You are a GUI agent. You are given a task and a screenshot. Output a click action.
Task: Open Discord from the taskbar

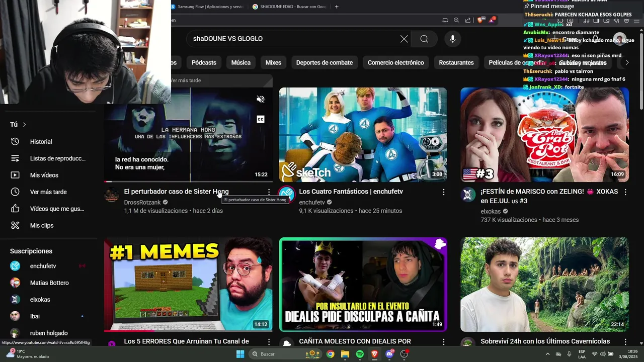tap(389, 354)
